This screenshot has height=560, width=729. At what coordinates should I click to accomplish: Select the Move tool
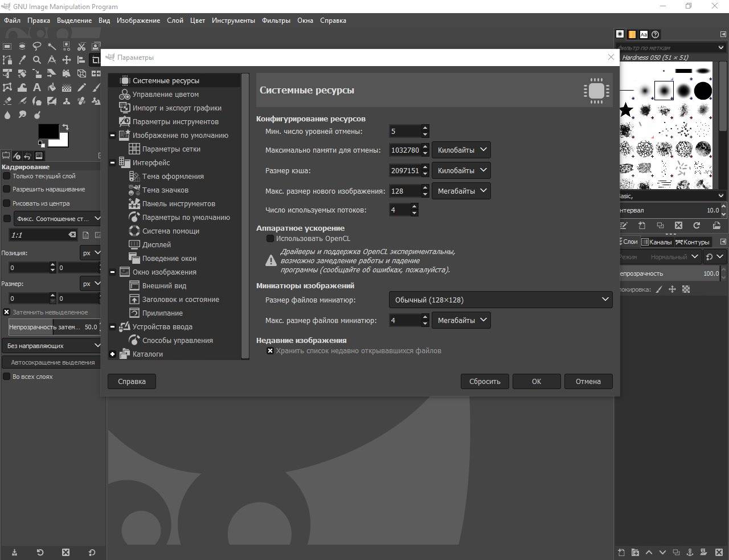(x=67, y=60)
